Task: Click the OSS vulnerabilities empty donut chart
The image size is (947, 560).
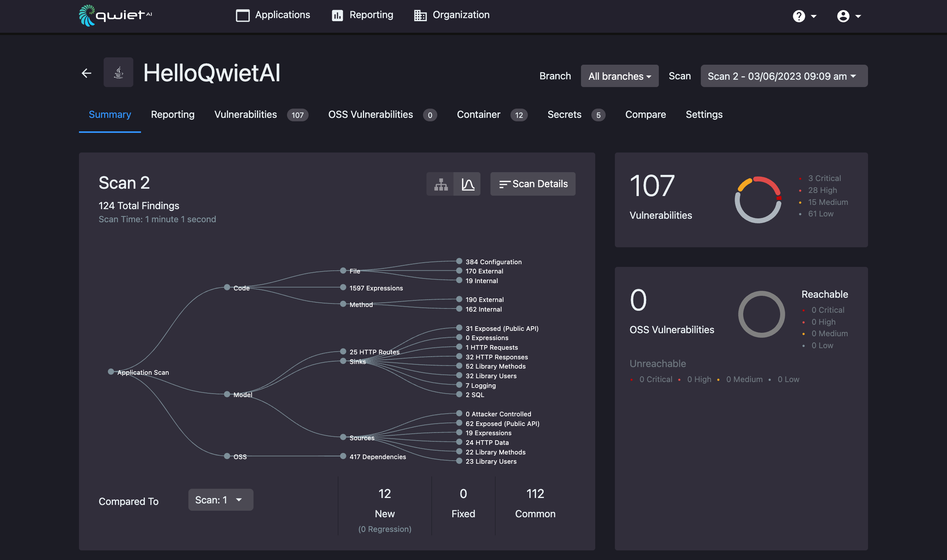Action: click(761, 314)
